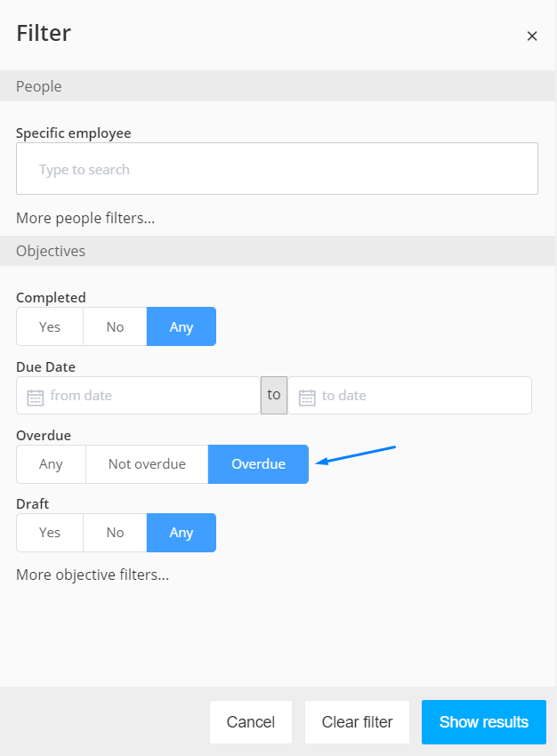Select Any under Draft

coord(182,532)
